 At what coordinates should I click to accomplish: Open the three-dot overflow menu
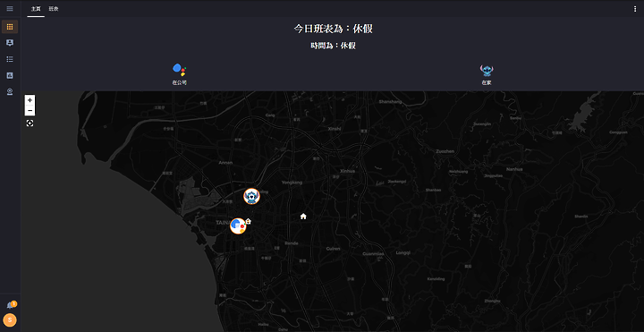point(635,9)
